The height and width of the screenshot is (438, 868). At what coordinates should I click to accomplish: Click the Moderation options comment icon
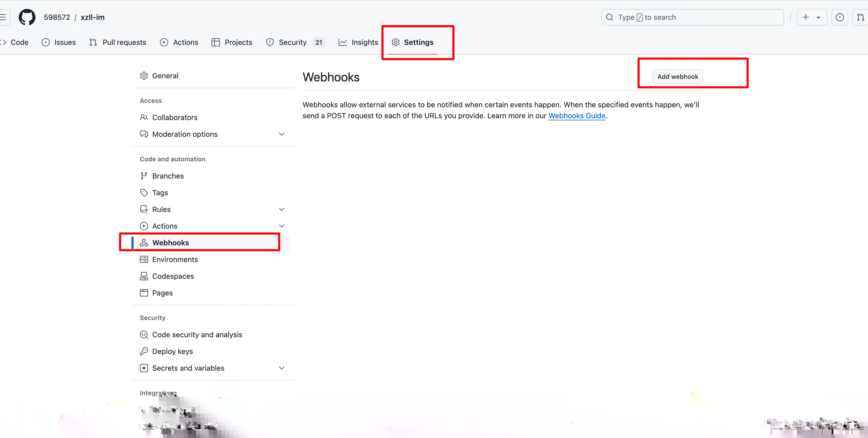click(x=144, y=134)
